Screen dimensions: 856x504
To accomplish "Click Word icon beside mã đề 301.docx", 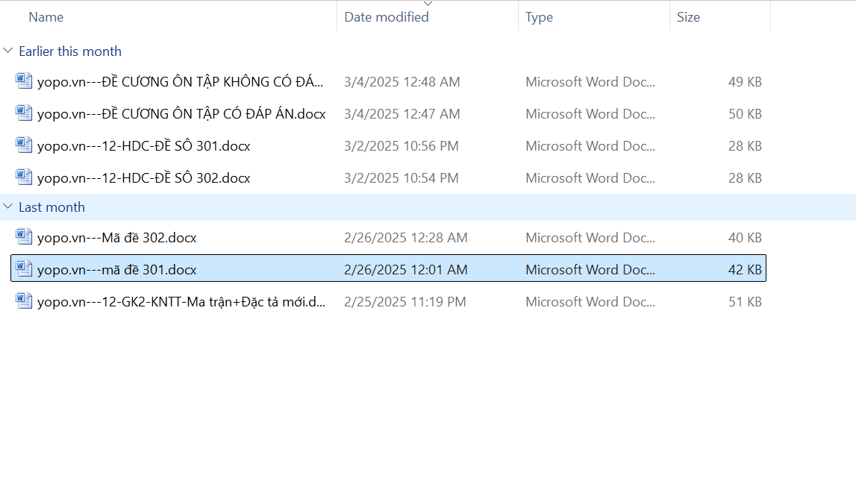I will pyautogui.click(x=24, y=269).
